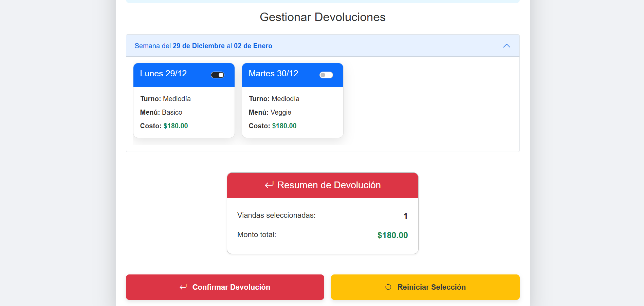Screen dimensions: 644x306
Task: Enable the toggle on the Martes 30/12 card
Action: pos(326,75)
